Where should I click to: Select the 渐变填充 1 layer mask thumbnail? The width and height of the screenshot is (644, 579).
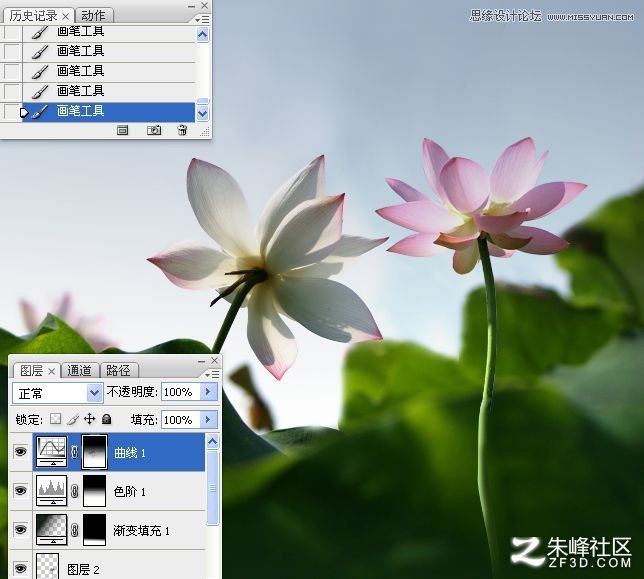pyautogui.click(x=94, y=530)
